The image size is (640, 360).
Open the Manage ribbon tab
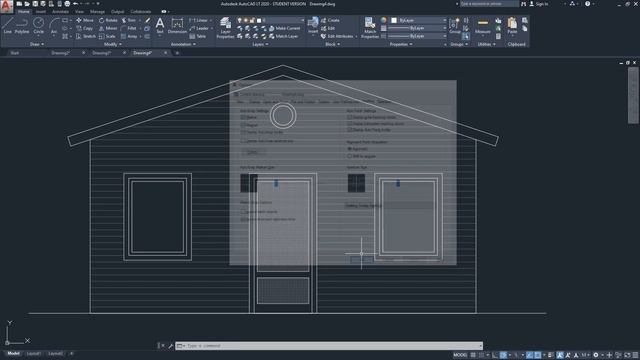(x=97, y=12)
